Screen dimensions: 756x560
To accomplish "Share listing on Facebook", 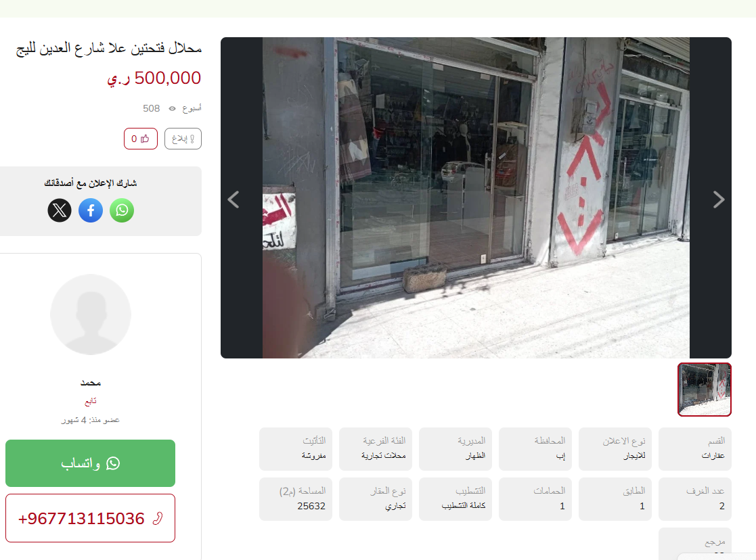I will [91, 210].
